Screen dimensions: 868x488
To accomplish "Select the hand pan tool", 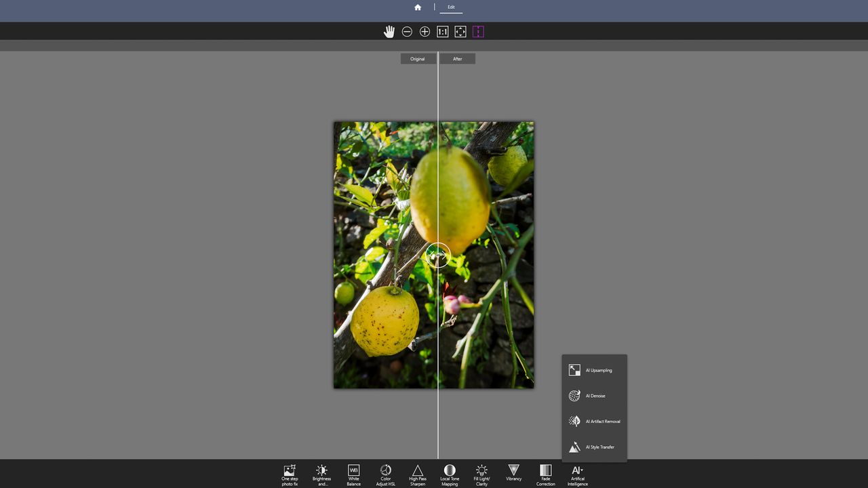I will 389,32.
